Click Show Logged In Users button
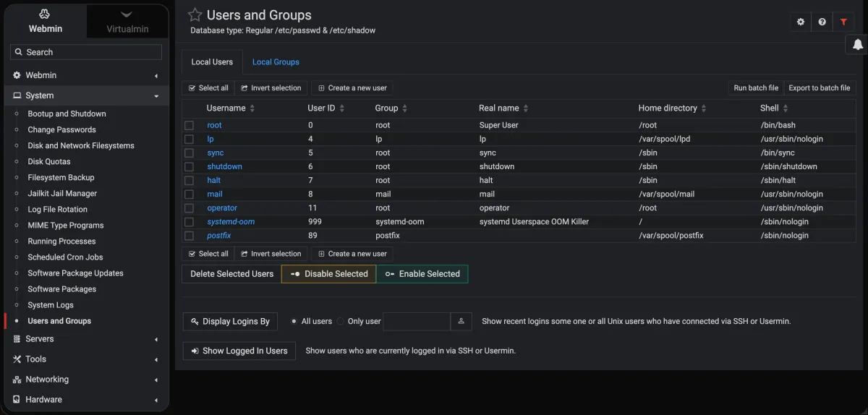The height and width of the screenshot is (415, 868). [239, 351]
